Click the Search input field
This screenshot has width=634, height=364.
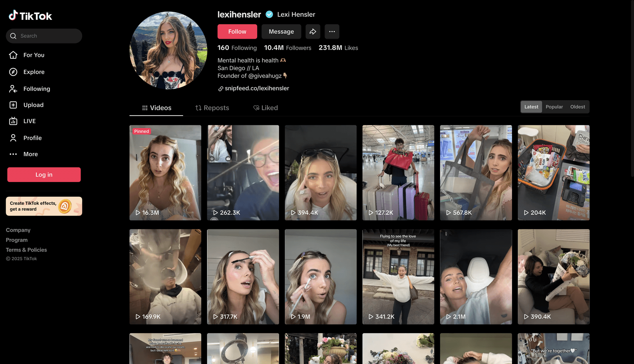click(x=47, y=36)
